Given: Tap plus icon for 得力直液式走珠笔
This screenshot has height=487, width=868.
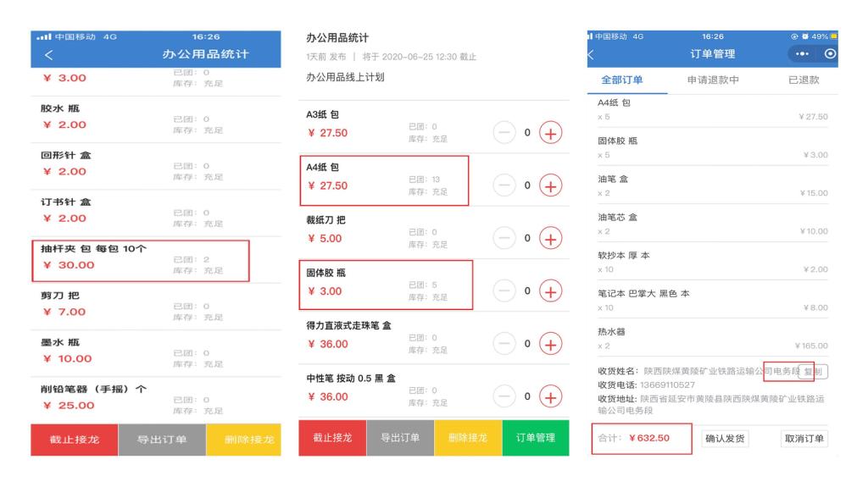Looking at the screenshot, I should 551,343.
